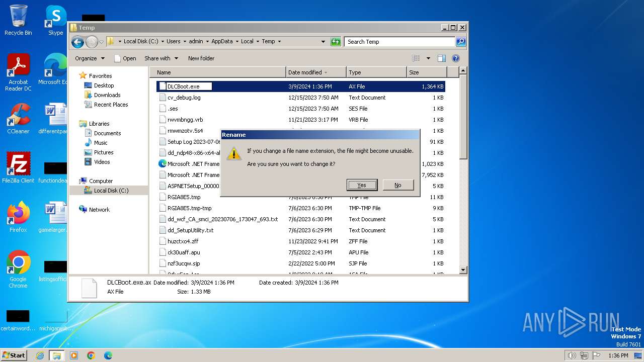This screenshot has width=644, height=362.
Task: Open Recycle Bin desktop icon
Action: coord(18,20)
